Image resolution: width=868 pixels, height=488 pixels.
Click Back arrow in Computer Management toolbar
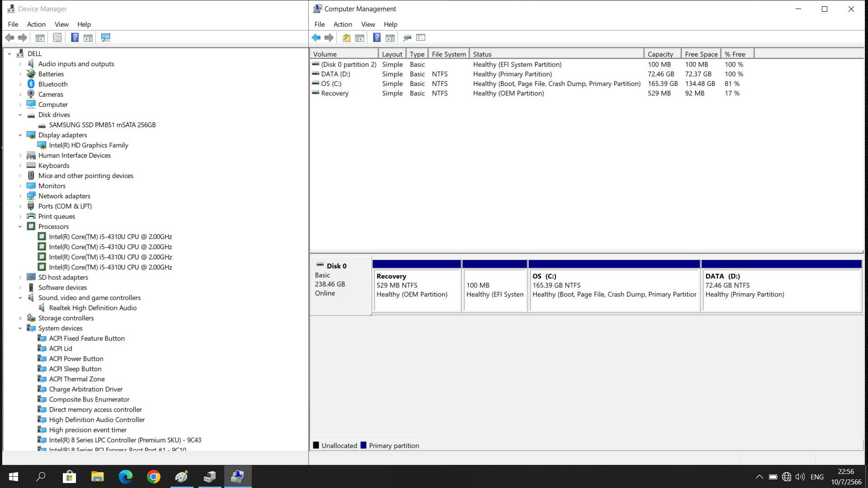316,38
